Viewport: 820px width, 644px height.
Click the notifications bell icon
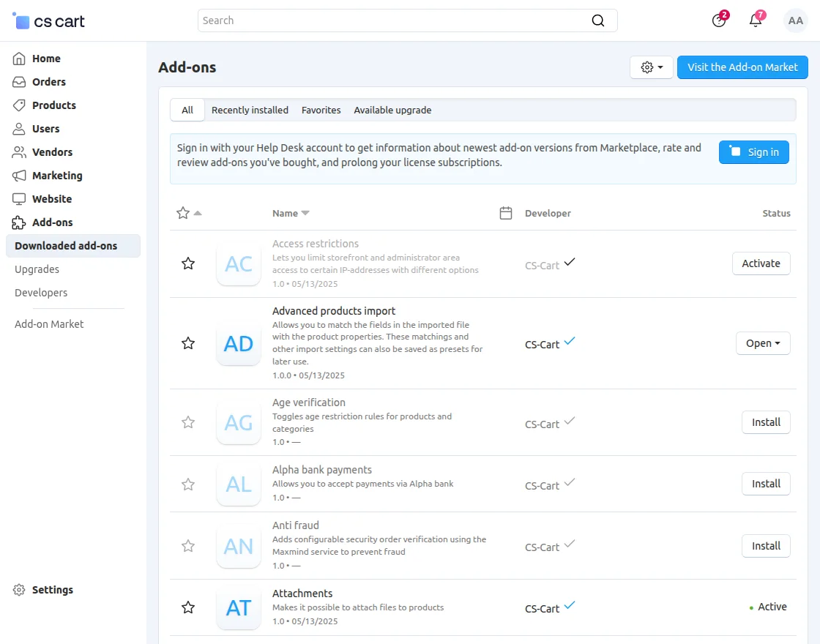point(756,20)
